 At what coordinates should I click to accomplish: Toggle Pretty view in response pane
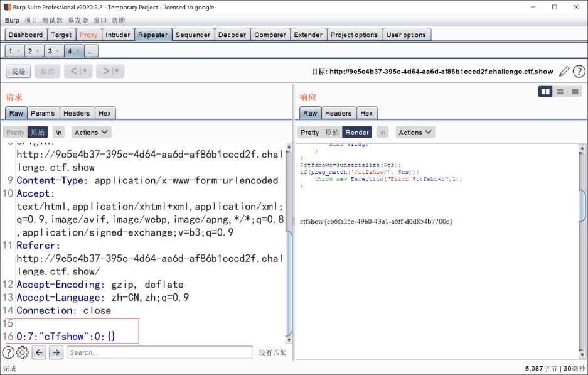pyautogui.click(x=310, y=133)
